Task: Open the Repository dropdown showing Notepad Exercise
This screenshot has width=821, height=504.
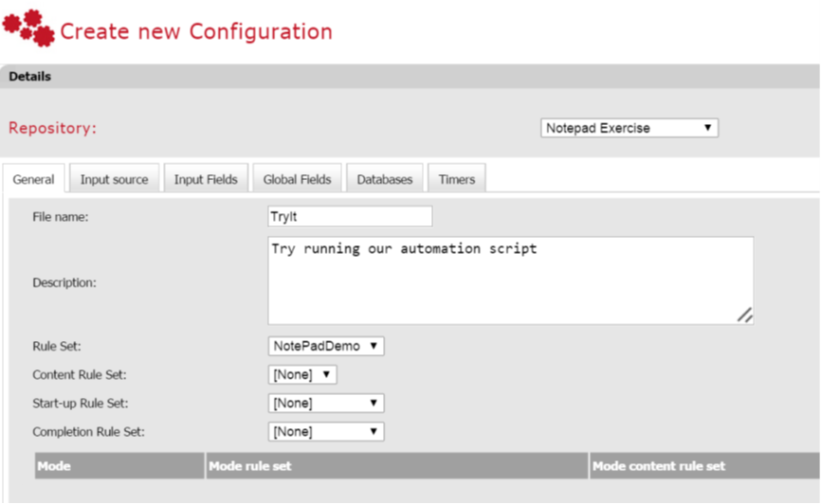Action: [x=629, y=128]
